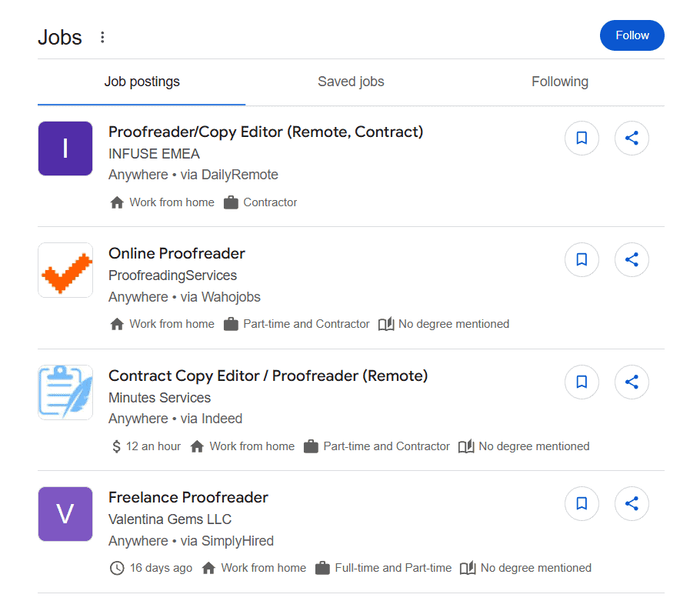
Task: Click the blue Follow button
Action: [x=632, y=35]
